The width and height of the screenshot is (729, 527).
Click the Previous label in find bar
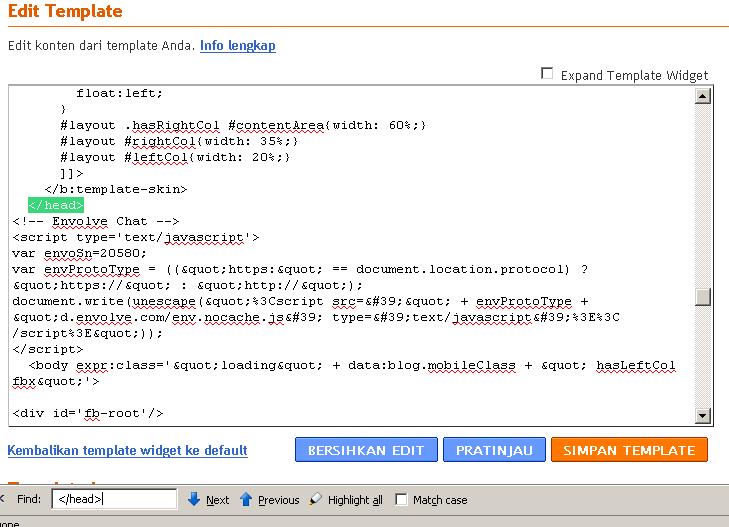(278, 500)
